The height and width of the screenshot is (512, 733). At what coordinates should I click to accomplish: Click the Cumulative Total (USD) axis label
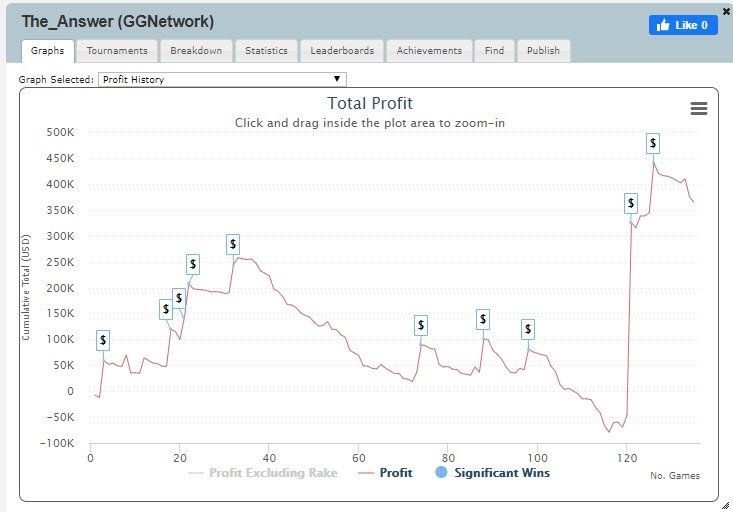coord(26,287)
